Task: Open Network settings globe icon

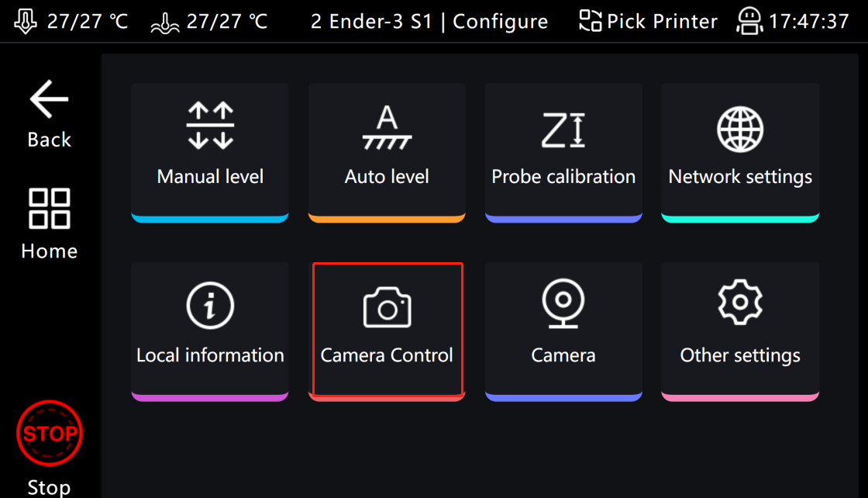Action: pos(740,129)
